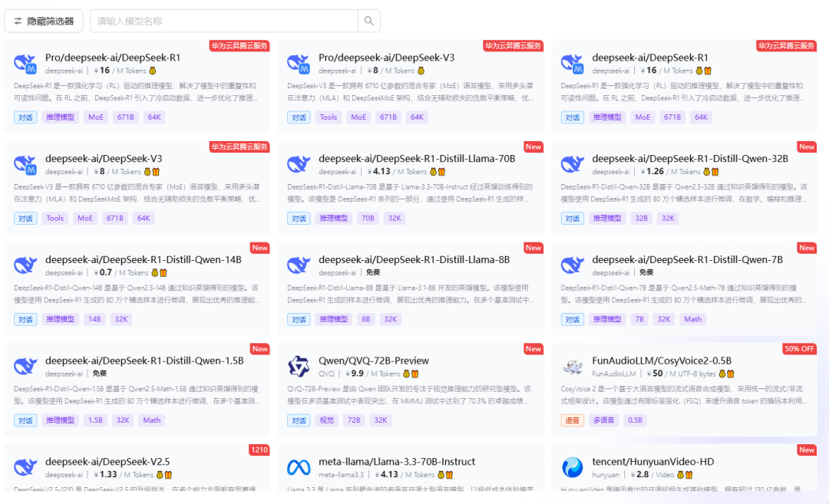Click DeepSeek-R1-Distill-Qwen-14B whale logo

(x=25, y=265)
